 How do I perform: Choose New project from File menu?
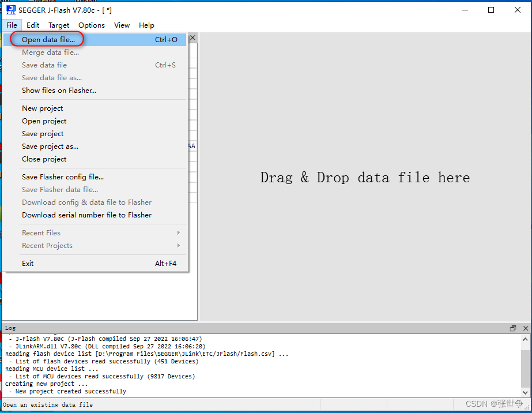[95, 108]
